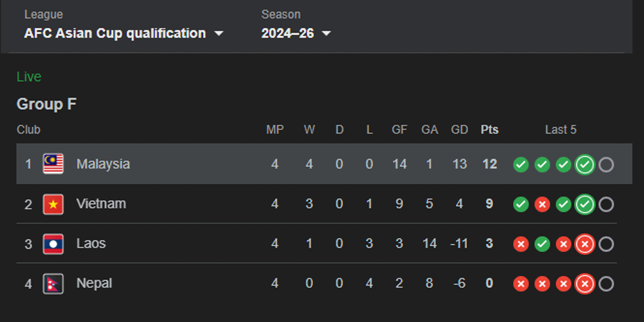Click the Nepal flag icon

click(53, 283)
